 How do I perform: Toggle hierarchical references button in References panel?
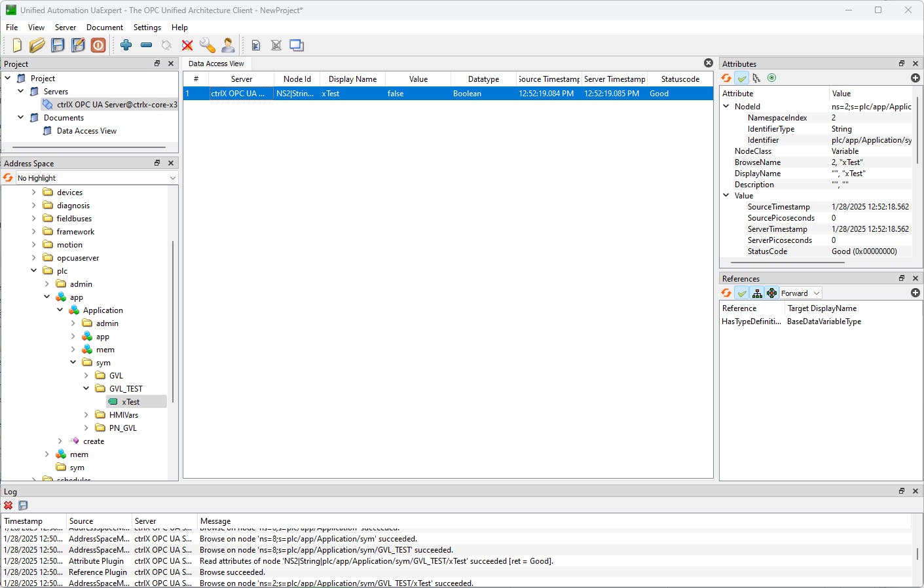[757, 293]
